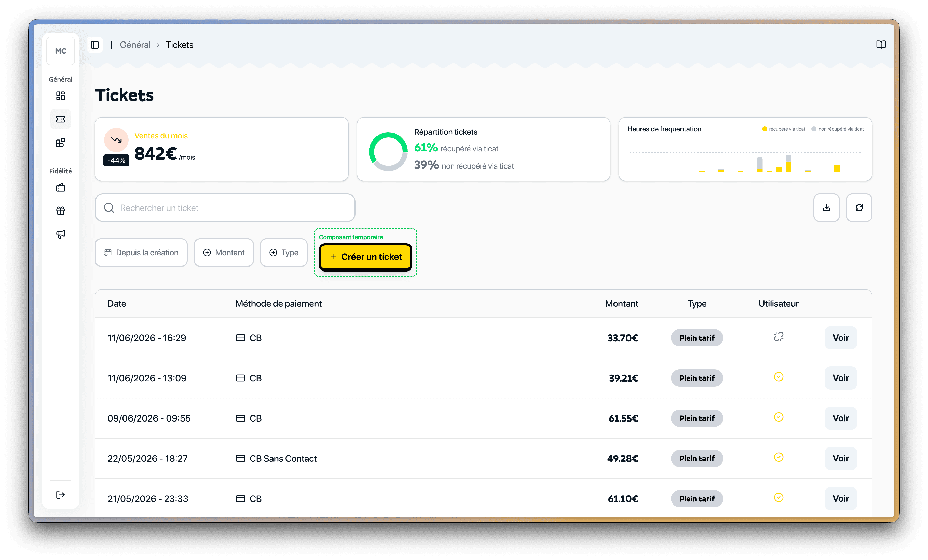Select the Tickets icon in sidebar
928x560 pixels.
pyautogui.click(x=60, y=119)
